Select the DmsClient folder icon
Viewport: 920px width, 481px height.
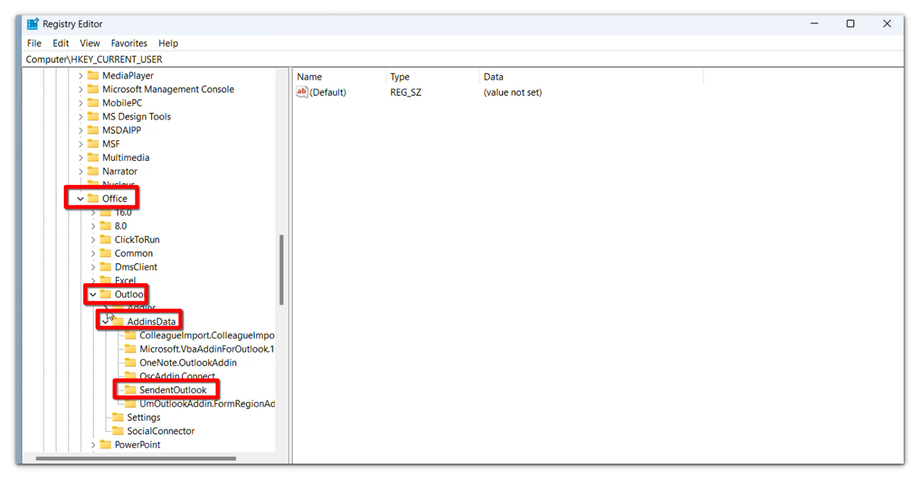pos(106,266)
